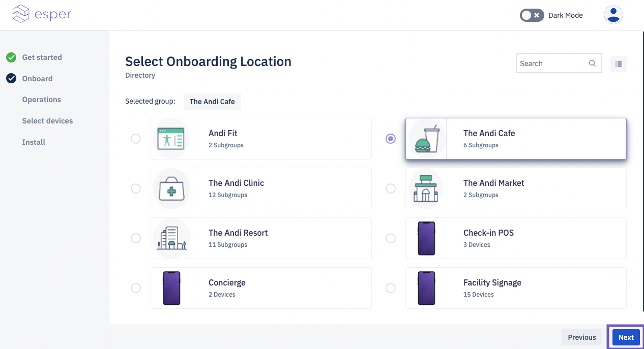The image size is (644, 349).
Task: Select The Andi Market radio button
Action: (x=391, y=188)
